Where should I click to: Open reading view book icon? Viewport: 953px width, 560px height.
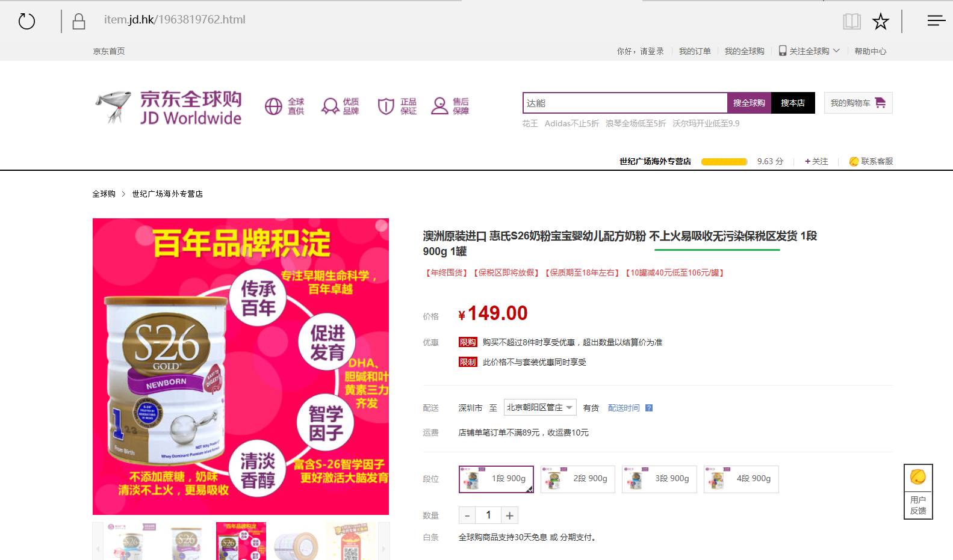point(852,22)
